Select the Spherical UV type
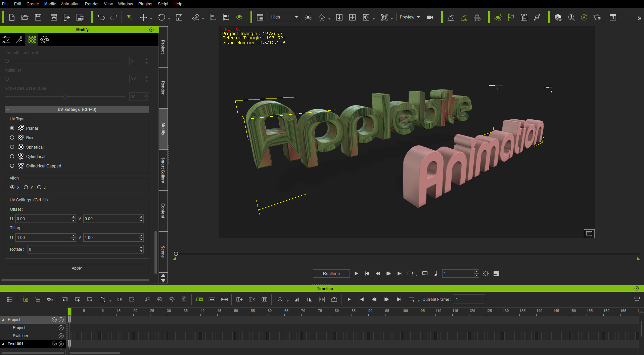Image resolution: width=644 pixels, height=355 pixels. click(12, 147)
